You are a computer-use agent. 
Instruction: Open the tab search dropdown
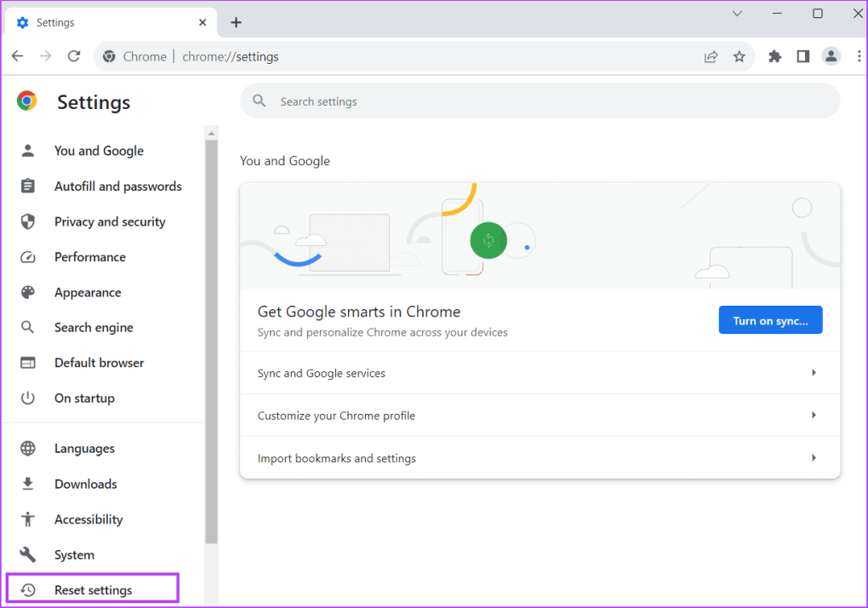click(737, 14)
